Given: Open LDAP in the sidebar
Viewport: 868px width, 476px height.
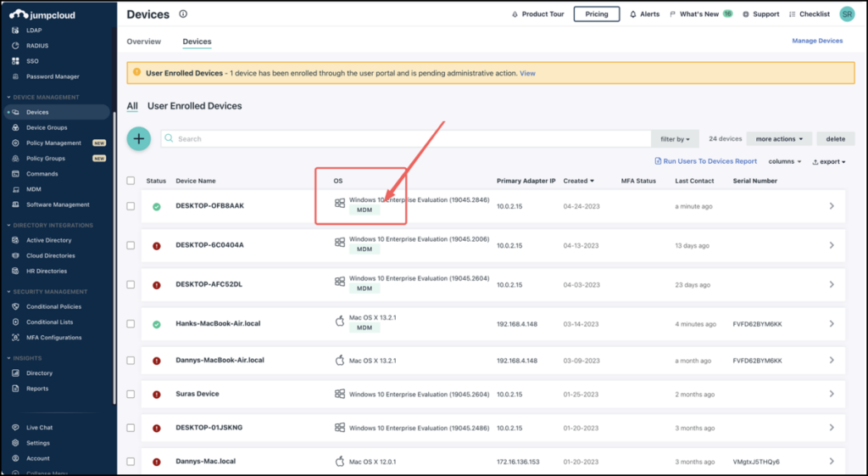Looking at the screenshot, I should 34,31.
